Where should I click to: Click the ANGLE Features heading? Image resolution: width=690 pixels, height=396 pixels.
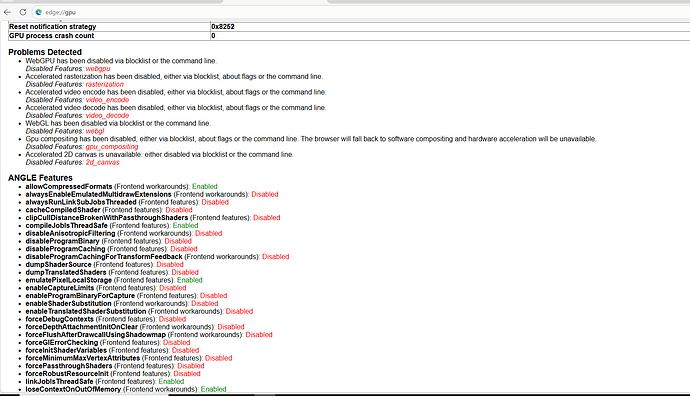pyautogui.click(x=40, y=178)
